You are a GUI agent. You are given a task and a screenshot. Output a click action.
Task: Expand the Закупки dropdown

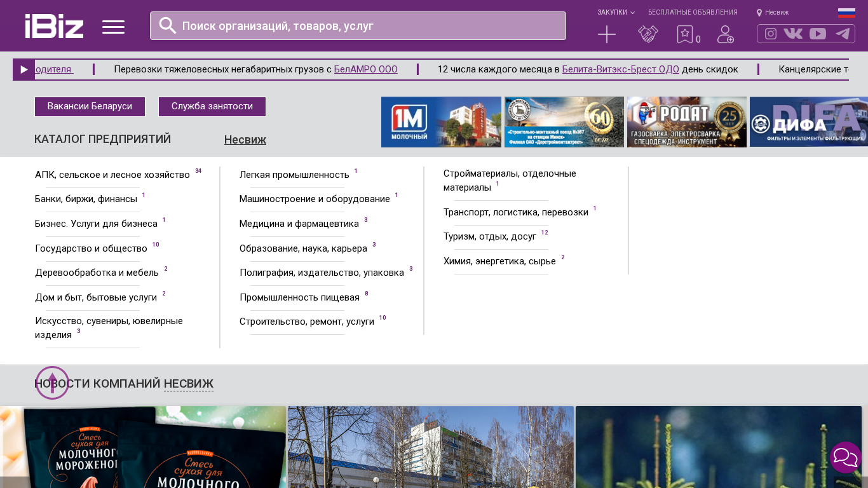click(615, 12)
